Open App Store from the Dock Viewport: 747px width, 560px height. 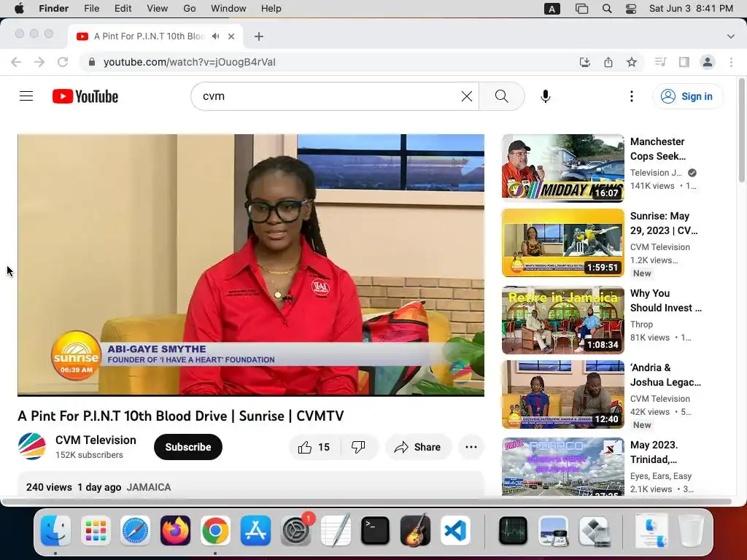coord(255,531)
